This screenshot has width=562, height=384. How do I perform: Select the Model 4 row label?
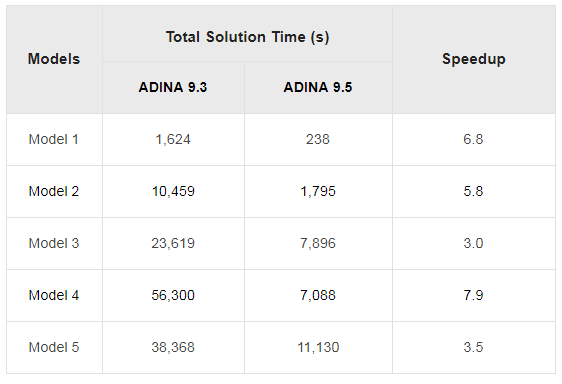pyautogui.click(x=54, y=295)
